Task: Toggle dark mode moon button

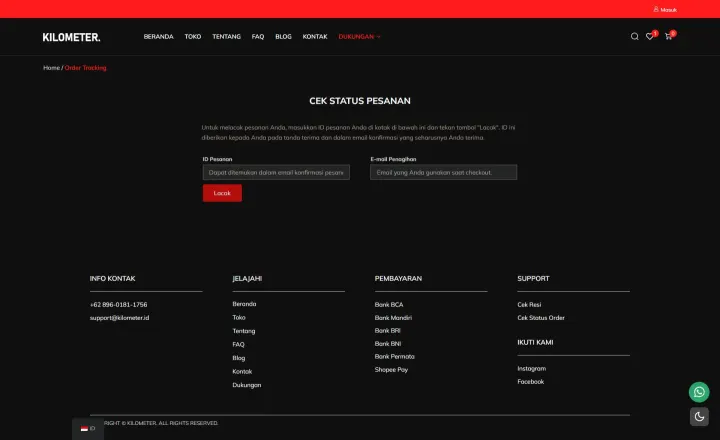Action: pyautogui.click(x=699, y=417)
